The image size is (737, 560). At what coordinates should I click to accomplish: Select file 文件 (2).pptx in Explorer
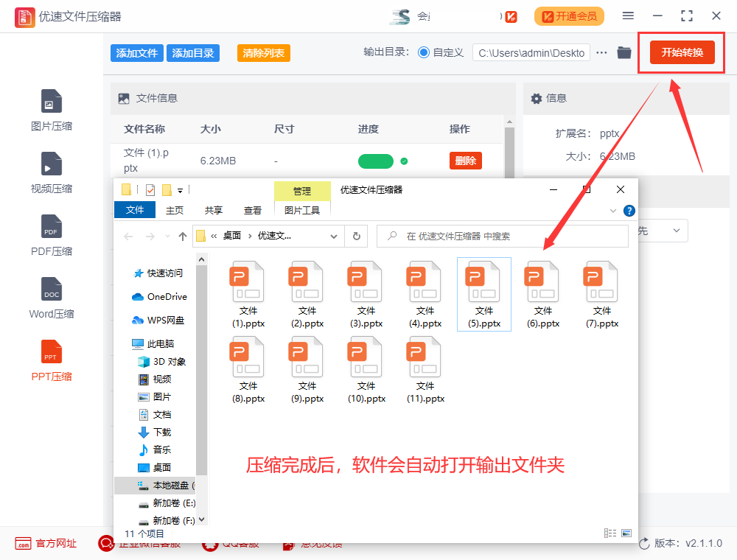[x=307, y=295]
